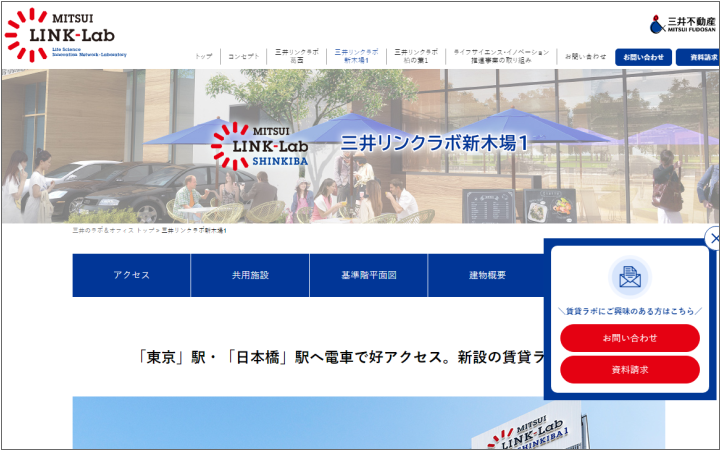Viewport: 720px width, 450px height.
Task: Jump to the 共用施設 section tab
Action: [x=250, y=275]
